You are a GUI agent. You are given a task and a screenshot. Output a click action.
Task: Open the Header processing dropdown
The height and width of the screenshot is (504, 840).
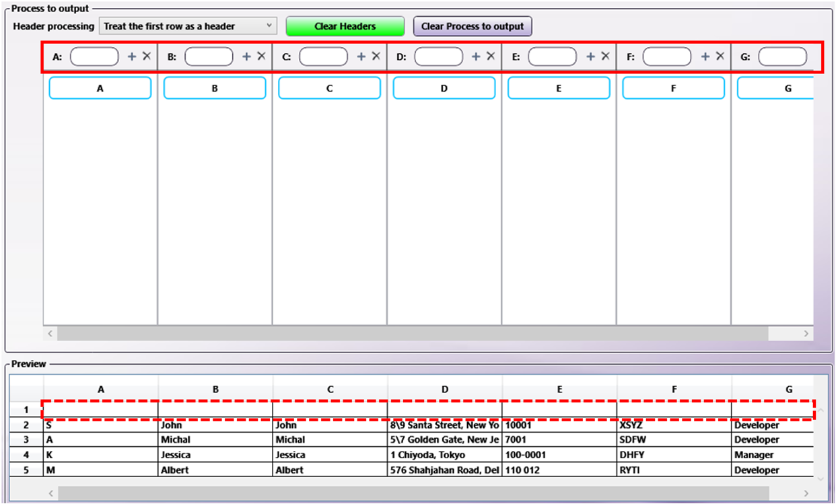click(188, 26)
